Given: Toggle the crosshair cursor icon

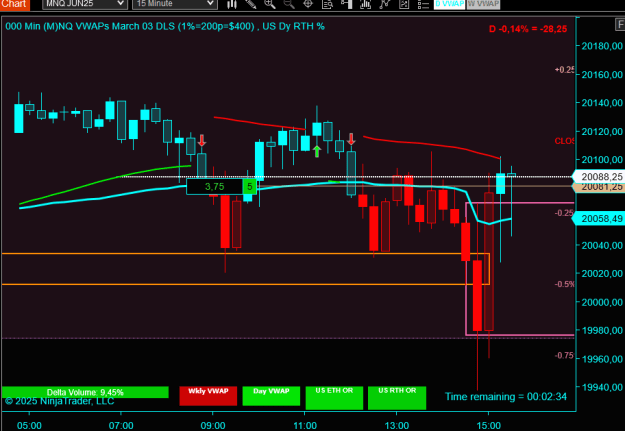Looking at the screenshot, I should (308, 4).
